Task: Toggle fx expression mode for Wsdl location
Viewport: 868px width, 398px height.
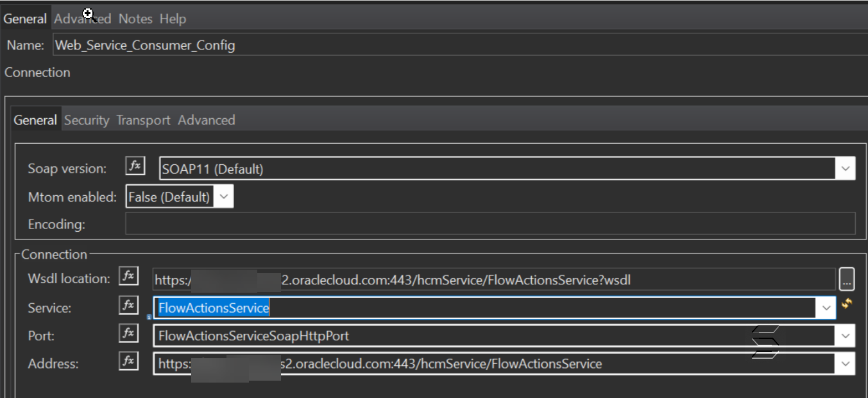Action: tap(128, 276)
